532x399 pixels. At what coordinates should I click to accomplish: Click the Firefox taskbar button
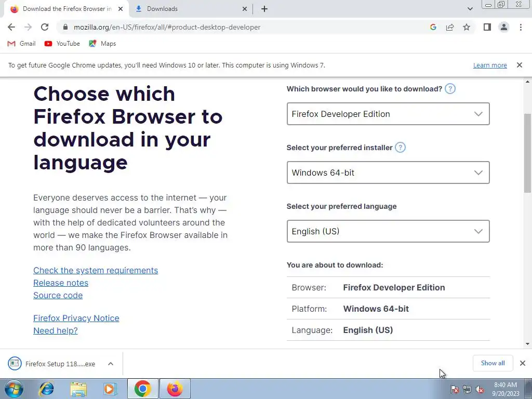175,389
